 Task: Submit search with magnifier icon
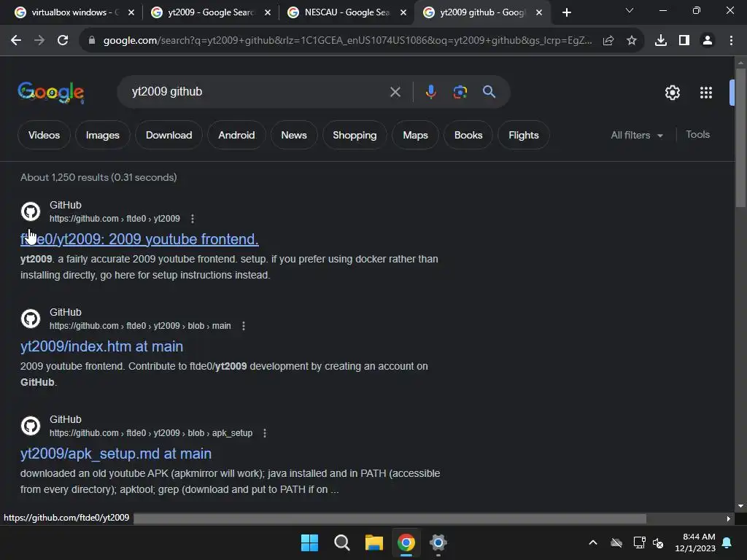coord(489,92)
